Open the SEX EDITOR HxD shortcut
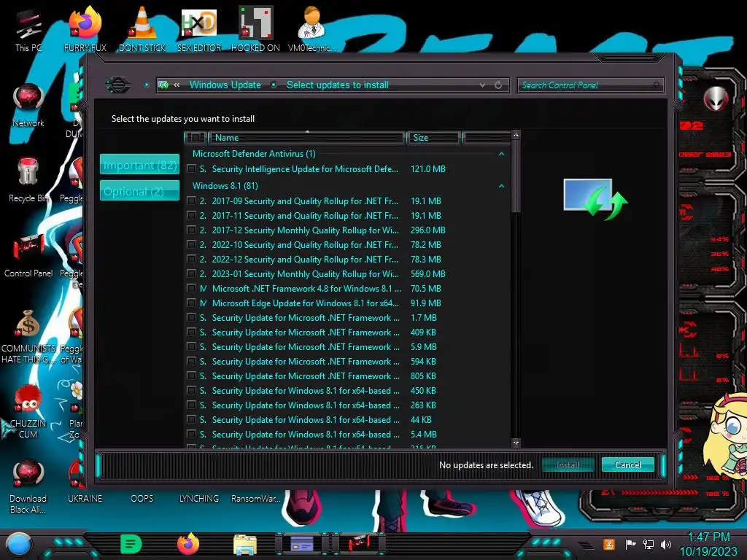The width and height of the screenshot is (747, 560). (x=199, y=29)
